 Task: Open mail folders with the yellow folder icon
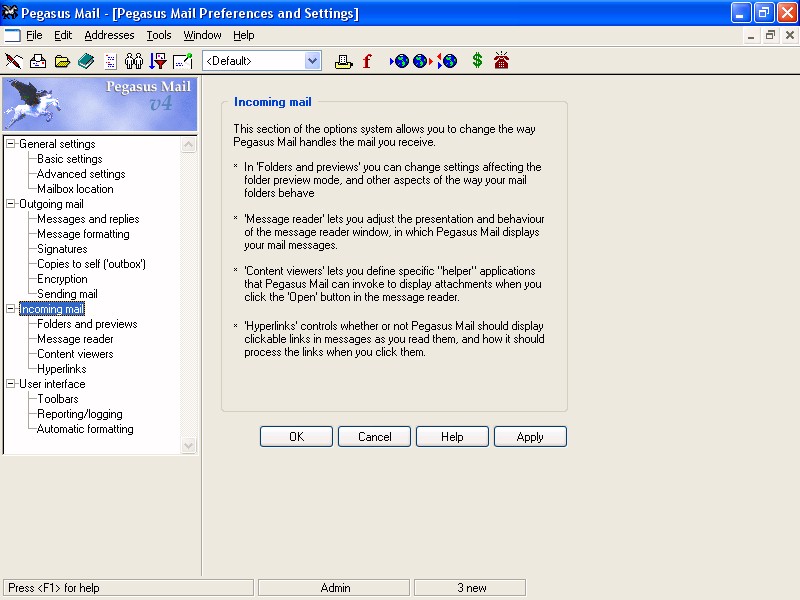click(x=62, y=61)
